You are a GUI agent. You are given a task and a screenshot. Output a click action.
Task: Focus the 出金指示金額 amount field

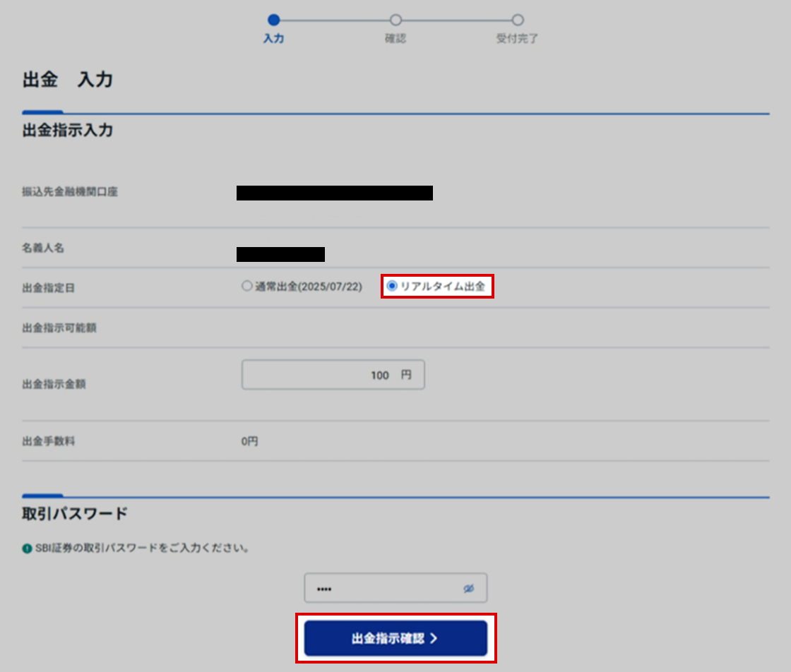[333, 376]
